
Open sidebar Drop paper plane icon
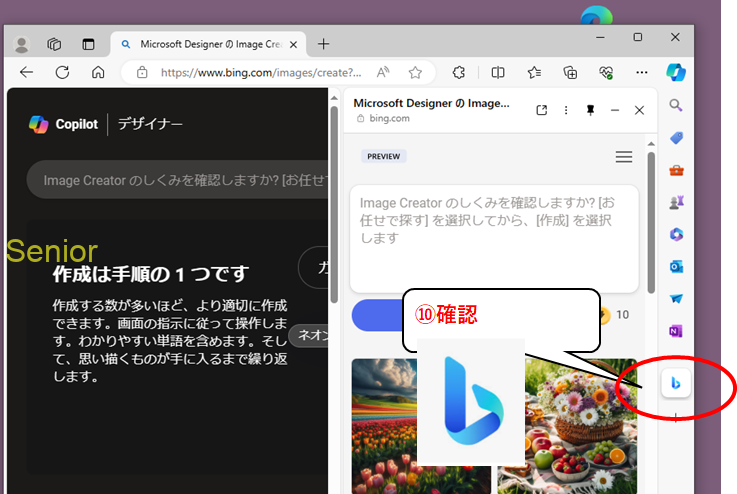[676, 298]
